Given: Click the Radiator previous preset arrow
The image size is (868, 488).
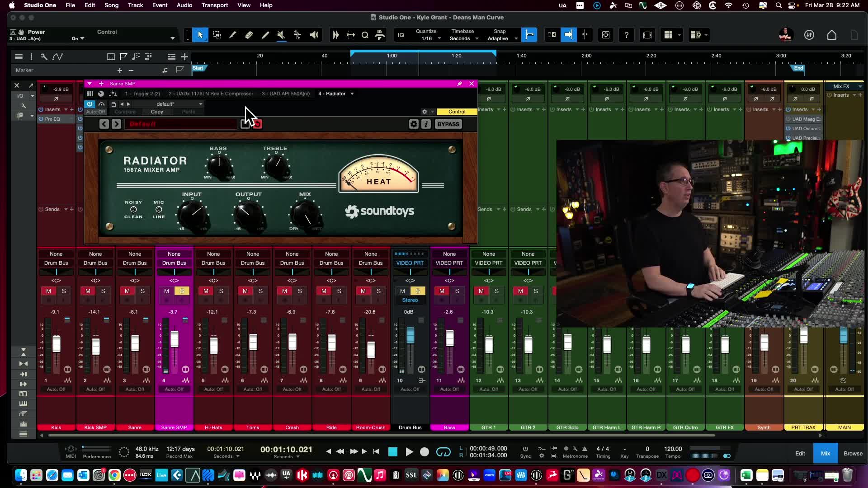Looking at the screenshot, I should pos(104,124).
